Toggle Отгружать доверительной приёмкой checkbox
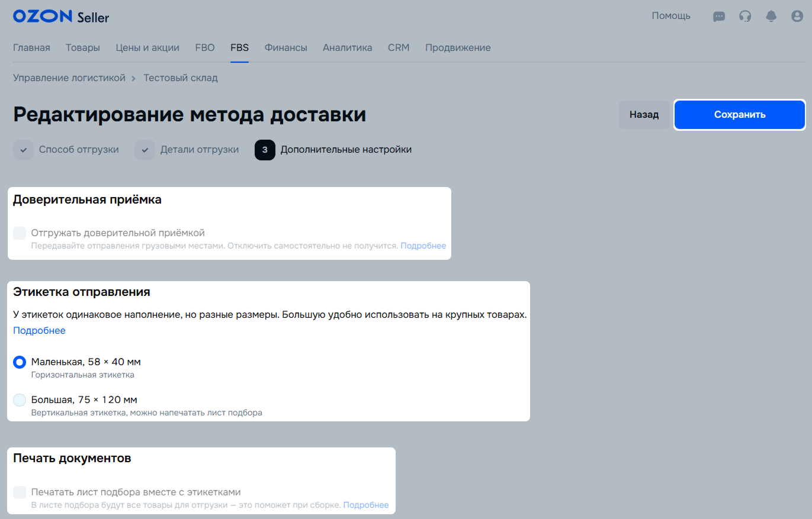This screenshot has width=812, height=519. pos(20,233)
